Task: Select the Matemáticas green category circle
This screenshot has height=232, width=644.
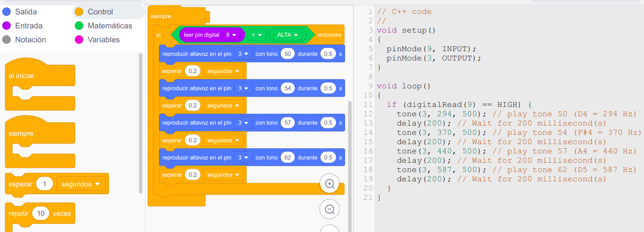Action: (x=79, y=26)
